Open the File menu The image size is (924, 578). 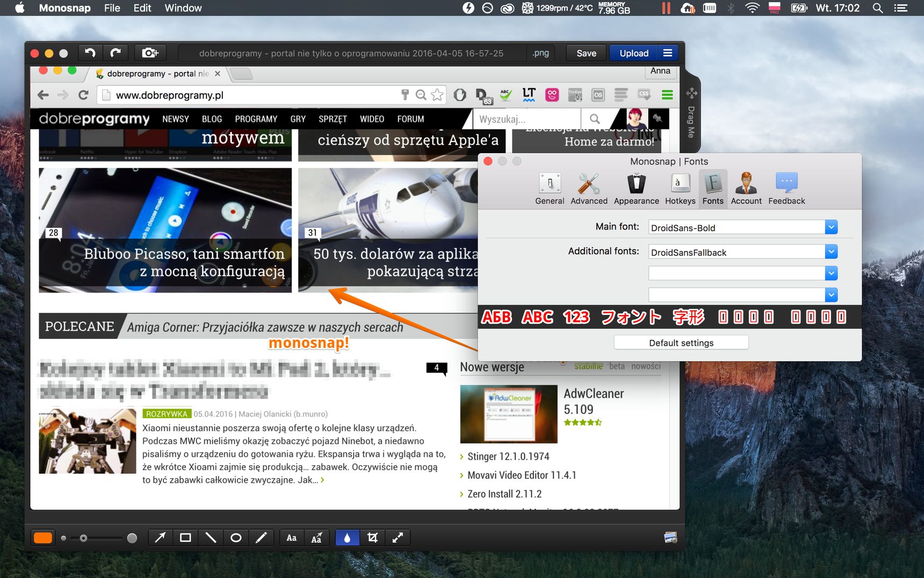click(x=112, y=8)
